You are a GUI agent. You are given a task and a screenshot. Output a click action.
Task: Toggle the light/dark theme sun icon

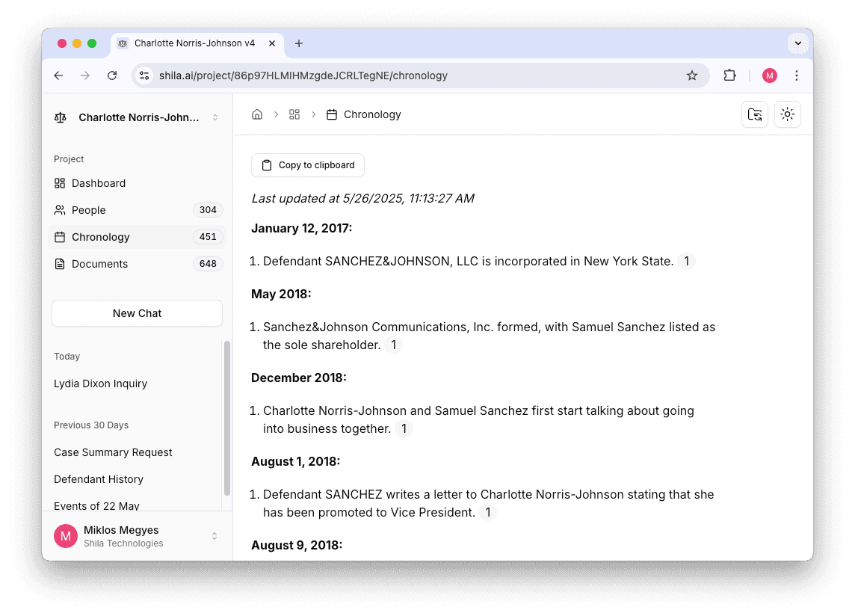pyautogui.click(x=787, y=114)
